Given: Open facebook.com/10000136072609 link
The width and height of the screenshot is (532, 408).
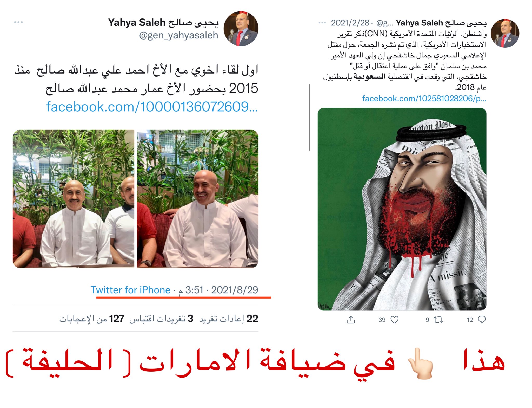Looking at the screenshot, I should click(152, 107).
